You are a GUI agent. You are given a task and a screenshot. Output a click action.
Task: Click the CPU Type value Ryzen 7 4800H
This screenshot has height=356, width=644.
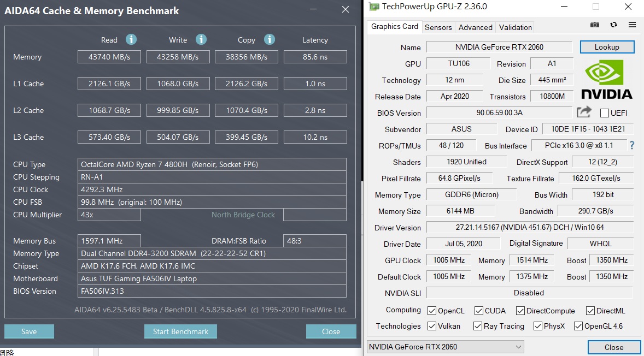coord(212,164)
